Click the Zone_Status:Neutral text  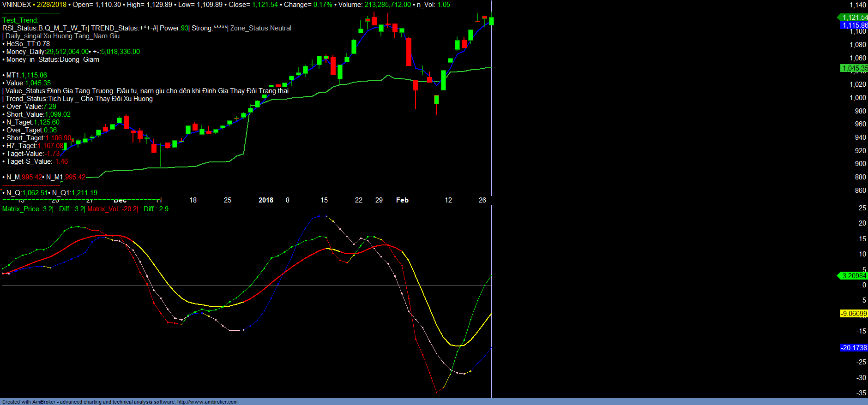pyautogui.click(x=261, y=28)
